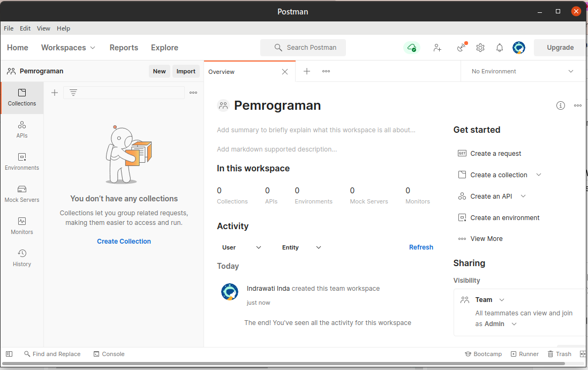Screen dimensions: 588x370
Task: Open the Collections sidebar tab
Action: [22, 97]
